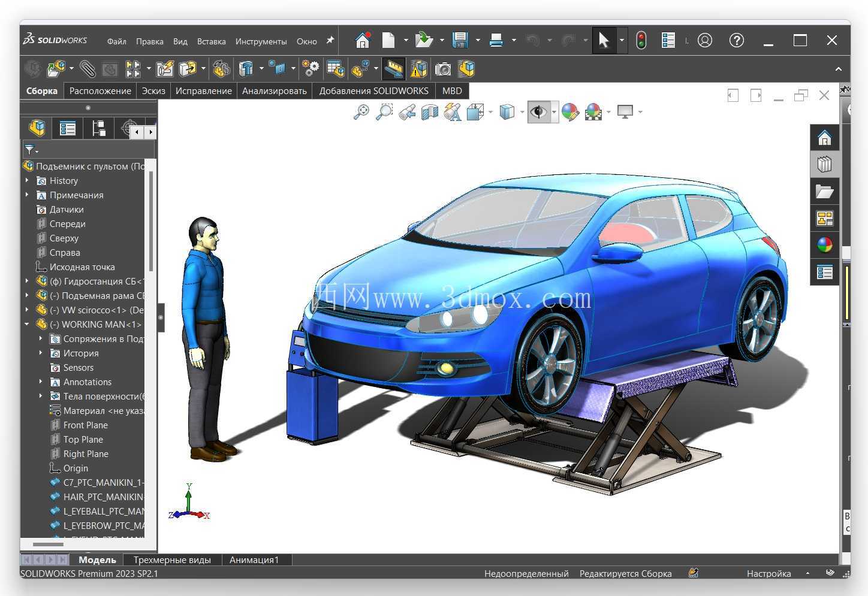This screenshot has width=868, height=596.
Task: Collapse the CommandManager with the up chevron
Action: (x=839, y=69)
